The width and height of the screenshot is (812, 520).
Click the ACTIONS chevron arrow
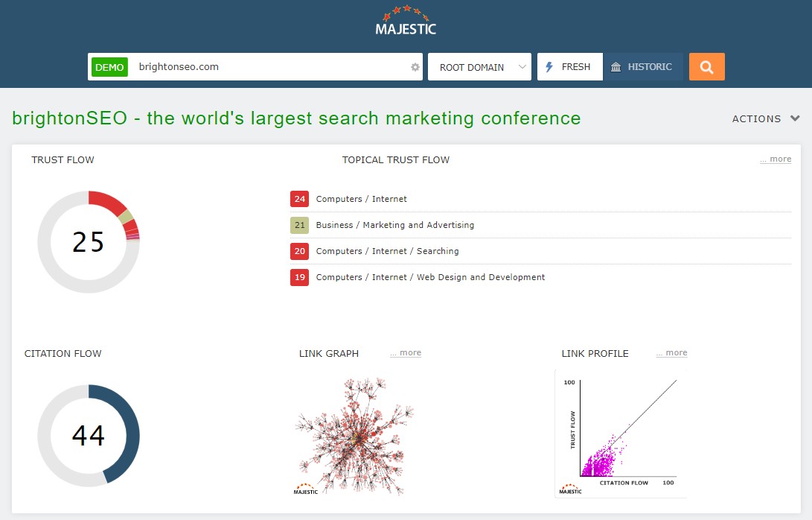795,118
